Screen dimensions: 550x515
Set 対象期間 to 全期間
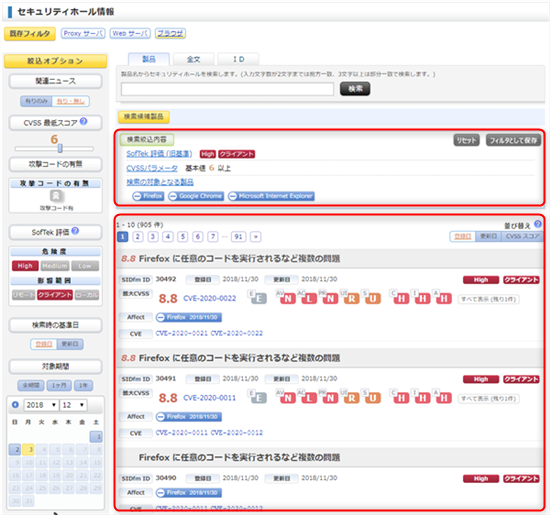click(31, 385)
